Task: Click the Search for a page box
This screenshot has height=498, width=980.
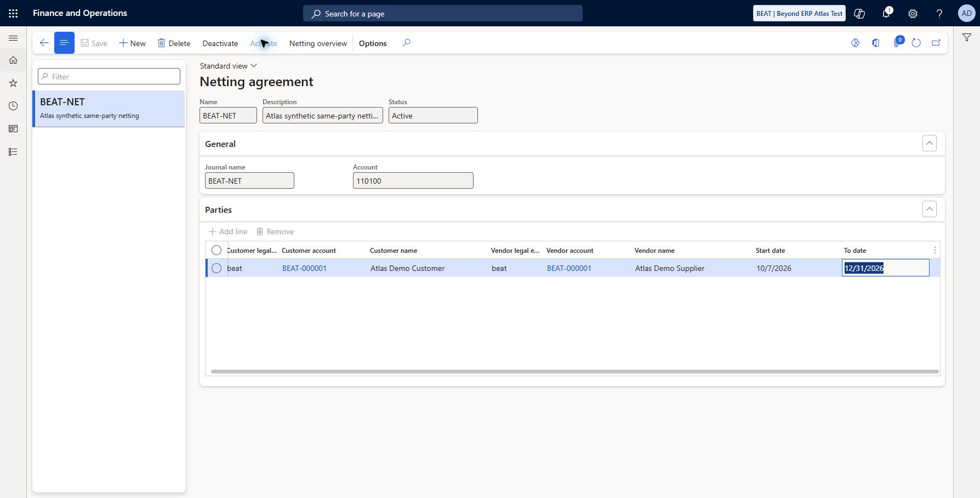Action: [442, 14]
